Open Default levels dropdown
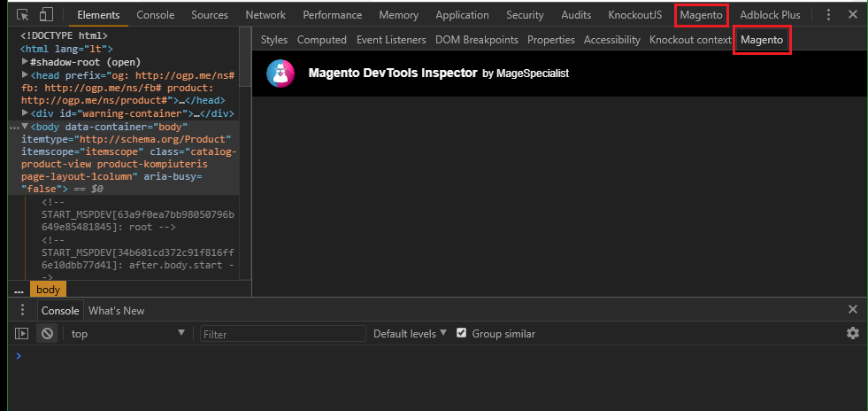Image resolution: width=868 pixels, height=411 pixels. [x=411, y=333]
